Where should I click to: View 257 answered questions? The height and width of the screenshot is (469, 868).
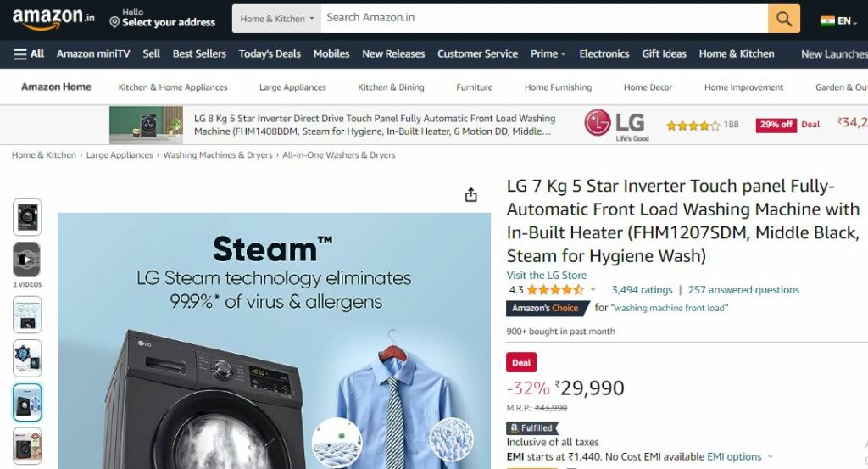[743, 289]
